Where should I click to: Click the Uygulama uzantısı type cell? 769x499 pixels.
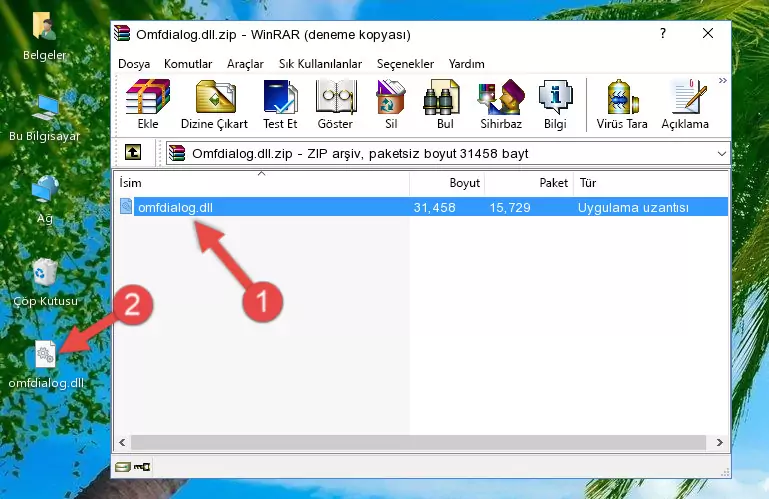pos(633,208)
